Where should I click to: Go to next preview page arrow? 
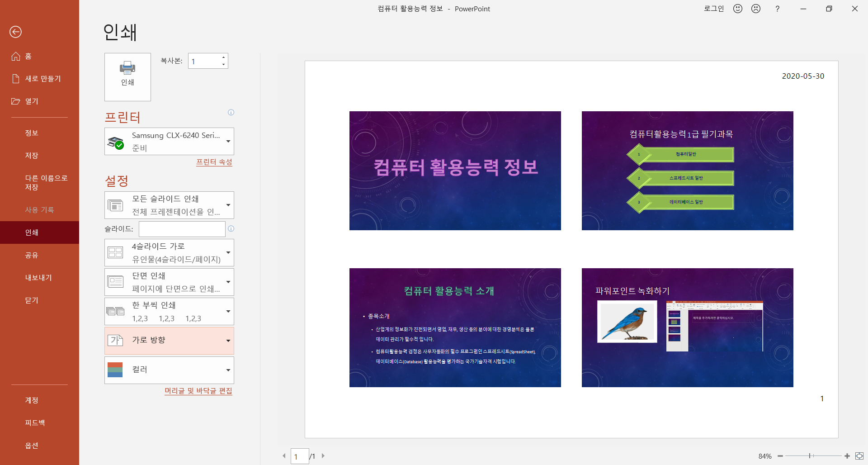point(323,456)
